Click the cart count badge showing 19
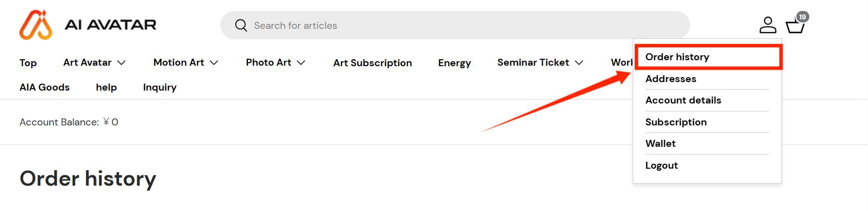The width and height of the screenshot is (868, 211). [802, 17]
